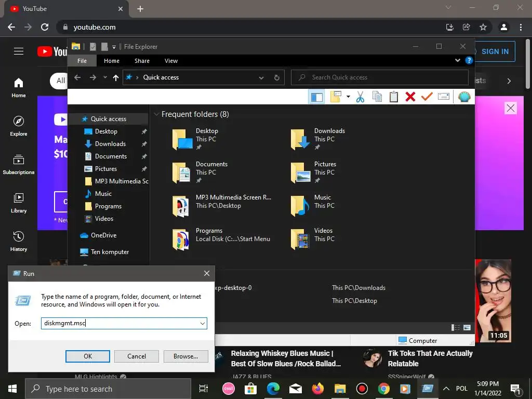This screenshot has height=399, width=532.
Task: Select Ten komputer in the navigation pane
Action: [x=110, y=252]
